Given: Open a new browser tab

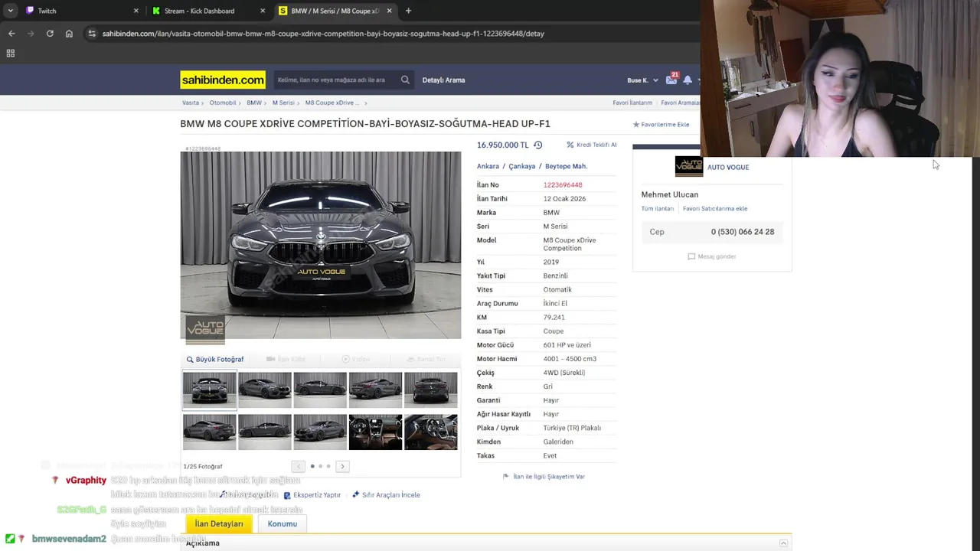Looking at the screenshot, I should (408, 11).
